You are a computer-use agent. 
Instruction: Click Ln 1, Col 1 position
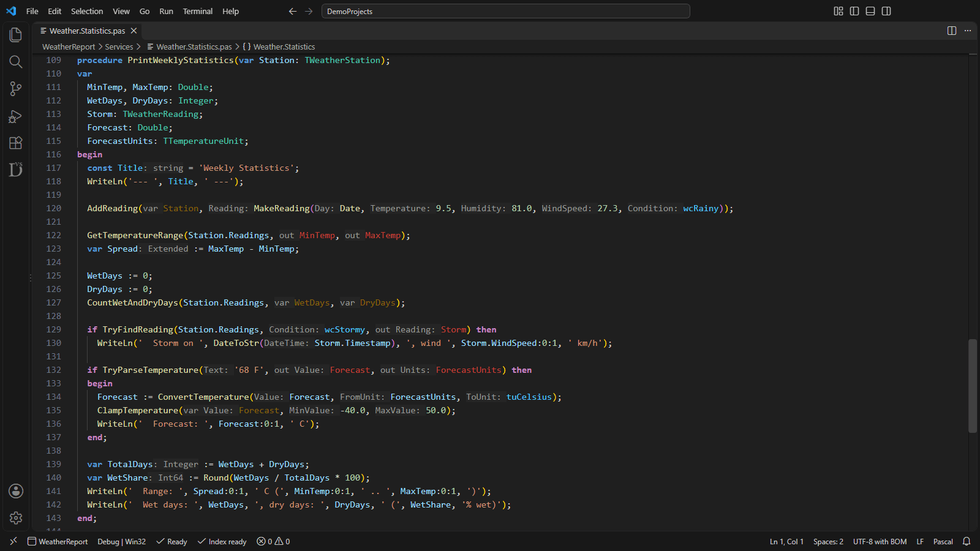click(786, 541)
